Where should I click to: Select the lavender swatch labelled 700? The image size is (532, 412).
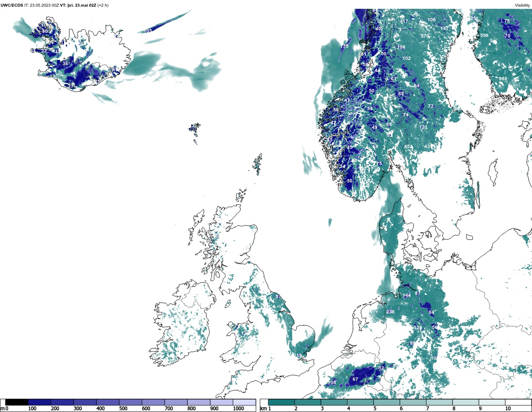pyautogui.click(x=176, y=402)
